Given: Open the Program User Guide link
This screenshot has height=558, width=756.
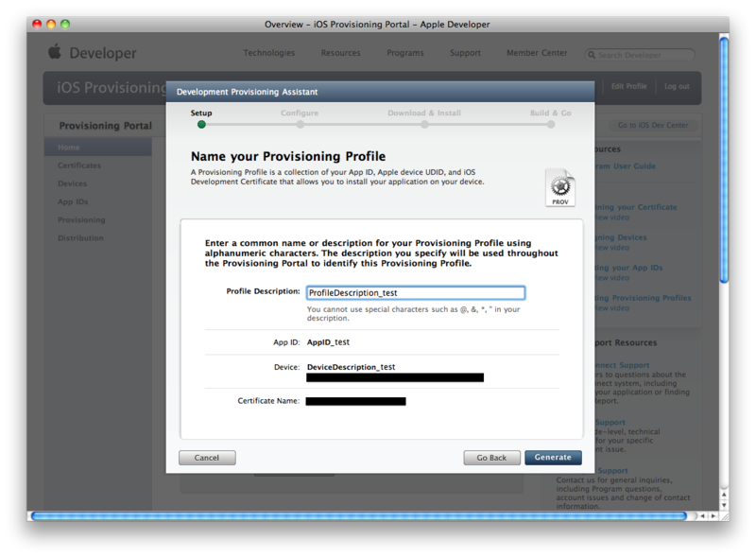Looking at the screenshot, I should tap(626, 166).
